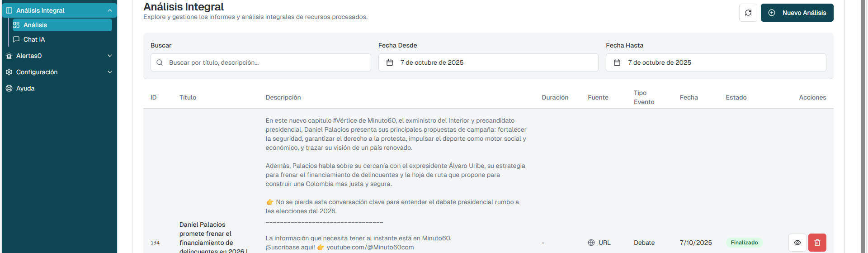
Task: Select the Análisis submenu item
Action: [35, 25]
